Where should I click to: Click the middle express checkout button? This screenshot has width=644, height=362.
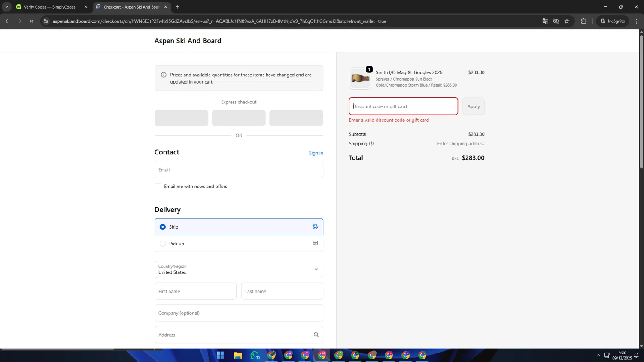(239, 118)
